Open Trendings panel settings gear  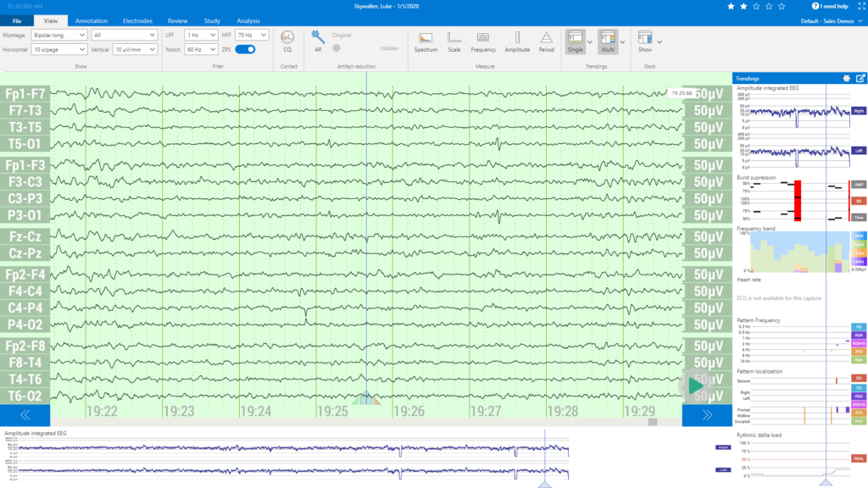[x=845, y=77]
